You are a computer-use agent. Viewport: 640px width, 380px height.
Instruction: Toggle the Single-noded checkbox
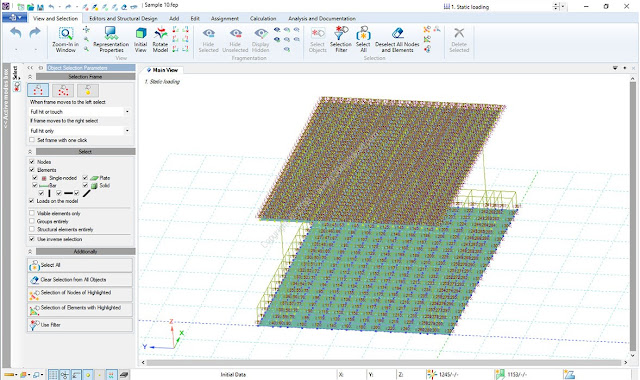[x=35, y=178]
